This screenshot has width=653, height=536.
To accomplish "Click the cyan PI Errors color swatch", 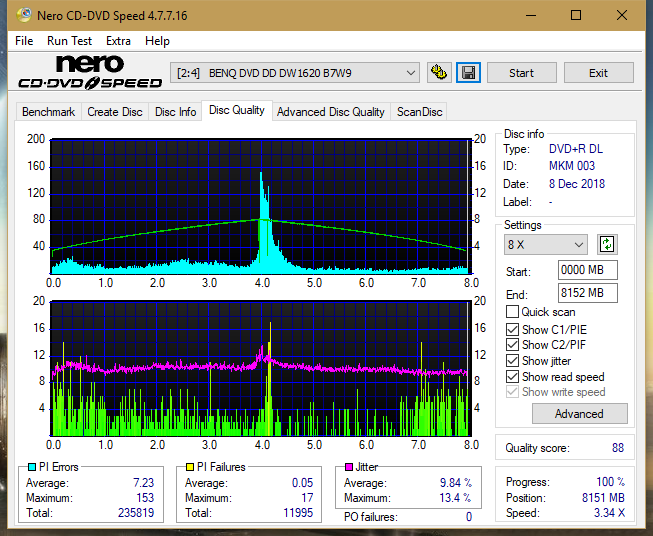I will (31, 467).
